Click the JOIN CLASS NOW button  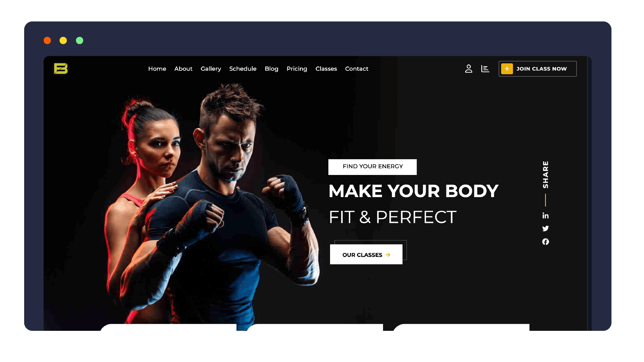pos(538,69)
